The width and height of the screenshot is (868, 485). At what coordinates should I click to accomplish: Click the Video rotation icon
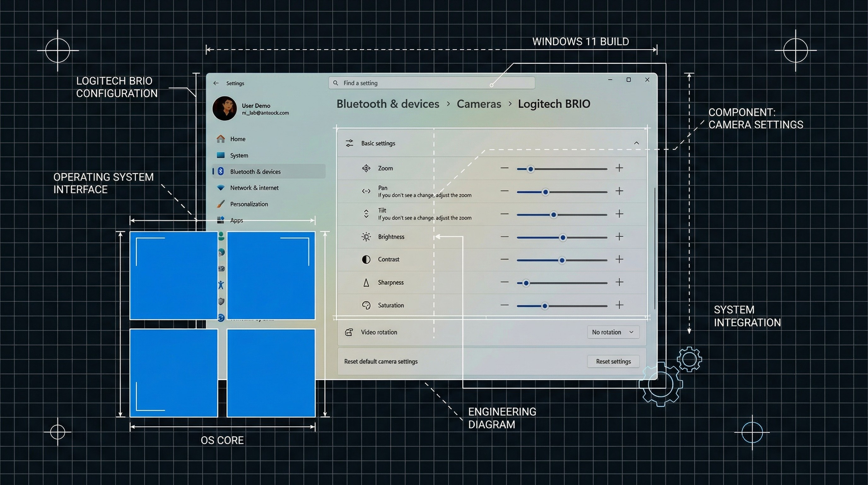349,332
